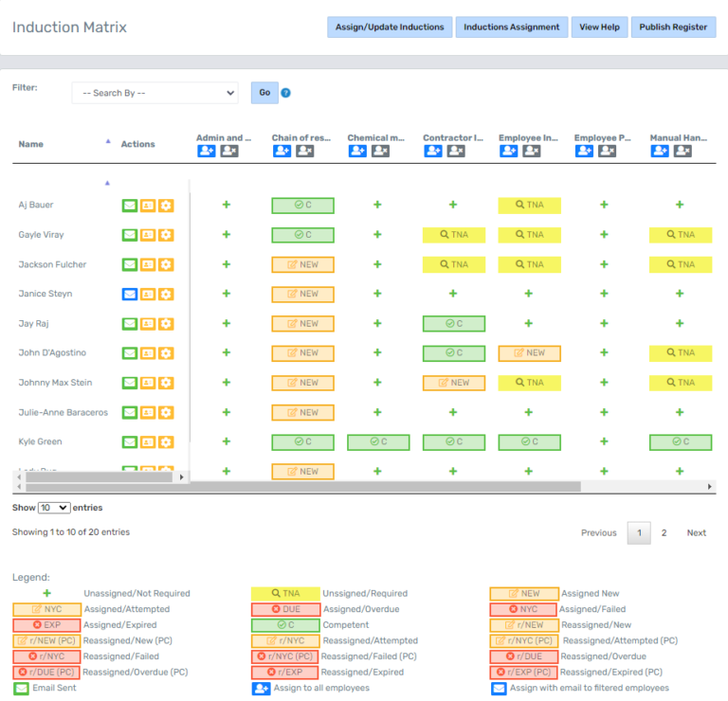Click the settings gear icon for Jackson Fulcher
This screenshot has height=701, width=728.
(166, 264)
